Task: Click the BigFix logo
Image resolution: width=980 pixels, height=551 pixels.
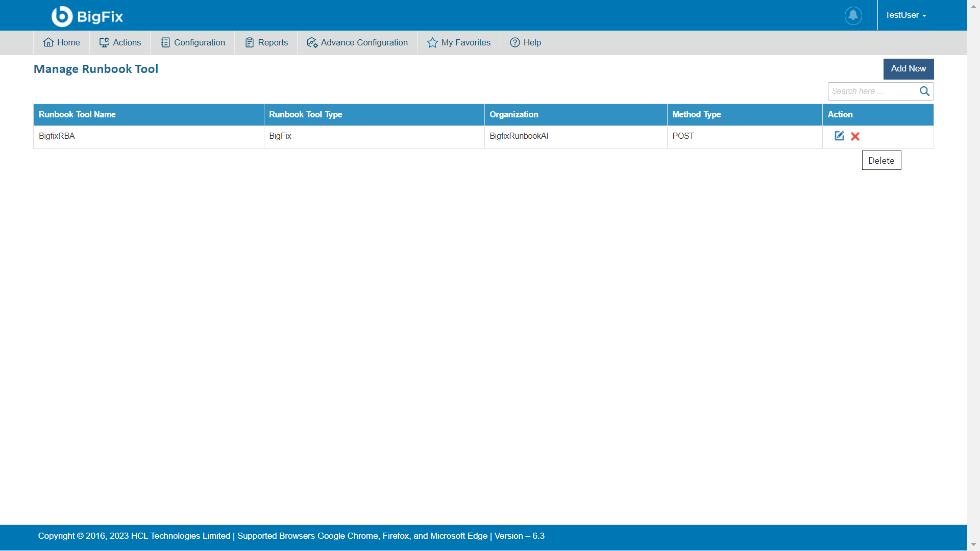Action: (x=87, y=16)
